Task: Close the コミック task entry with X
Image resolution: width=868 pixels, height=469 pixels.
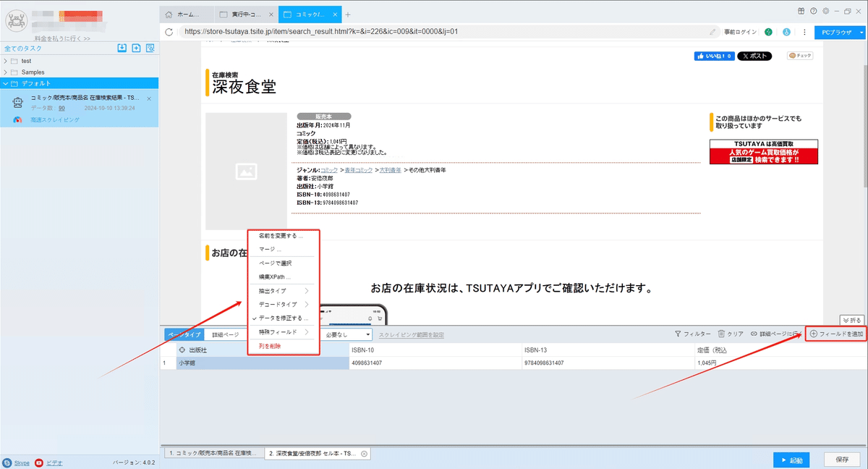Action: click(149, 98)
